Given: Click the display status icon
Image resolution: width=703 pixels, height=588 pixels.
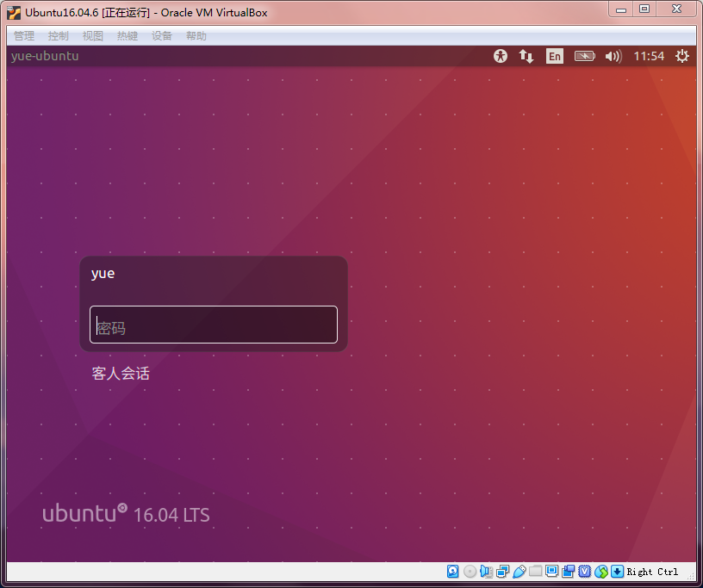Looking at the screenshot, I should 552,572.
